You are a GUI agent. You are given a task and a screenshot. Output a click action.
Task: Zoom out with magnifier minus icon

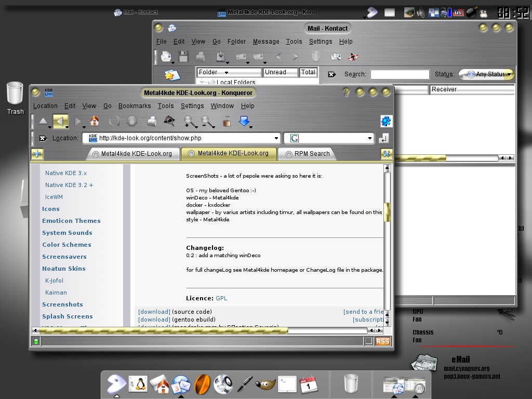(206, 121)
